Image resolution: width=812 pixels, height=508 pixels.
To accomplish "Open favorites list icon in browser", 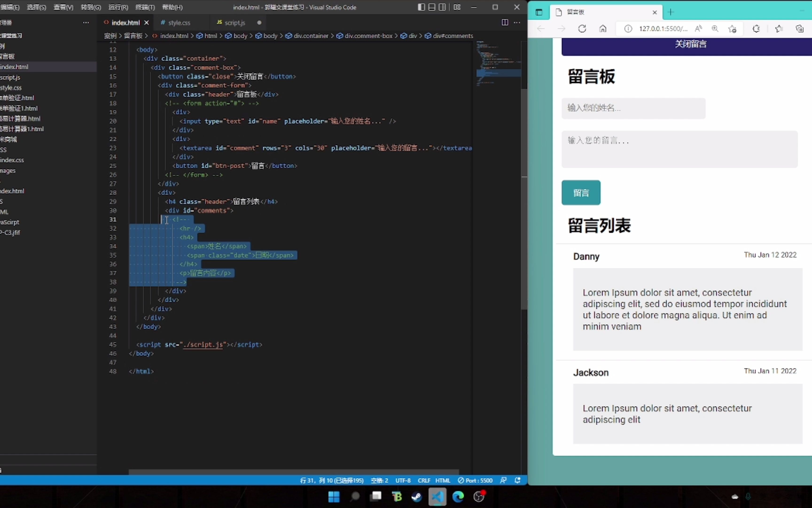I will pos(779,29).
